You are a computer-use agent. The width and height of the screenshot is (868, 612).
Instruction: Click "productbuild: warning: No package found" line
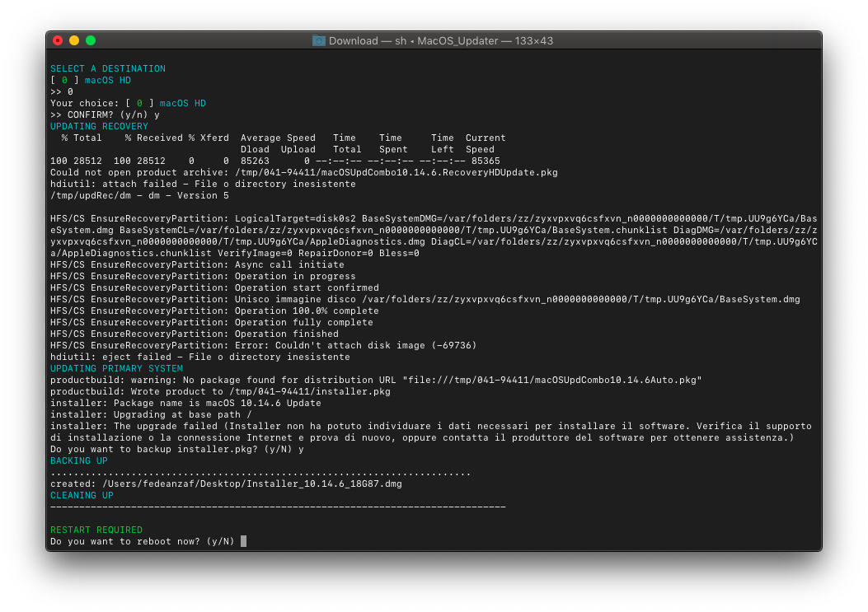(376, 381)
